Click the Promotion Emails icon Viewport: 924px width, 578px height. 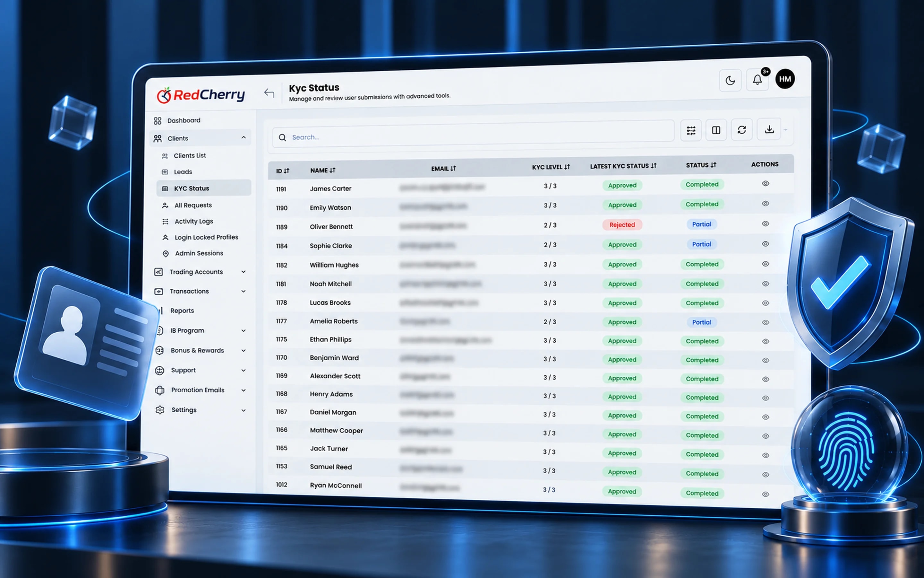point(159,390)
